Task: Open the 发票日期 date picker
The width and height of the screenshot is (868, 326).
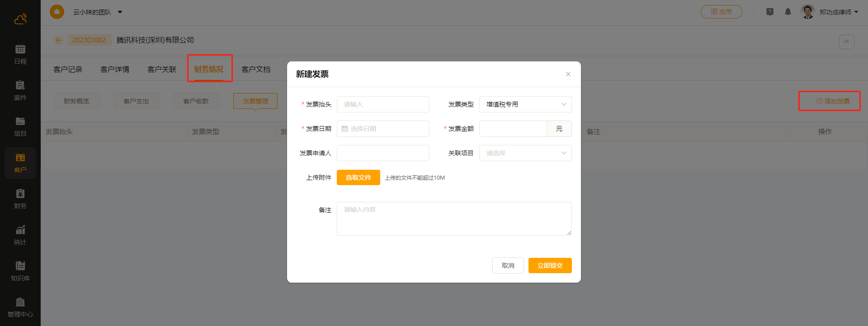Action: pyautogui.click(x=383, y=129)
